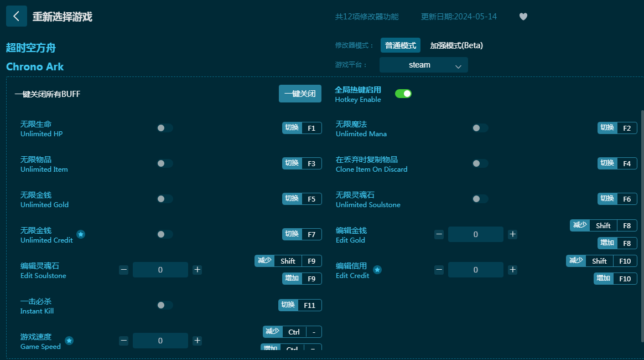Click plus icon for Edit Credit
Viewport: 644px width, 360px height.
click(x=512, y=270)
